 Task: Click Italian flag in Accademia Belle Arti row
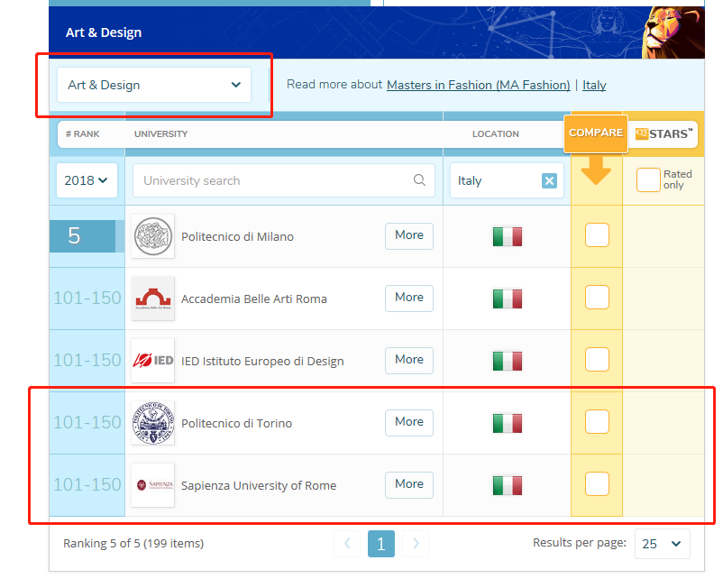click(x=508, y=299)
